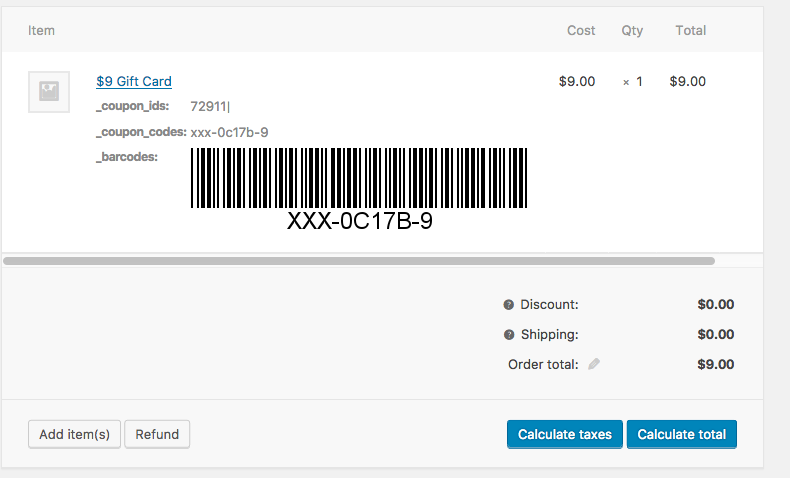Click the coupon ID value 72911

tap(209, 106)
